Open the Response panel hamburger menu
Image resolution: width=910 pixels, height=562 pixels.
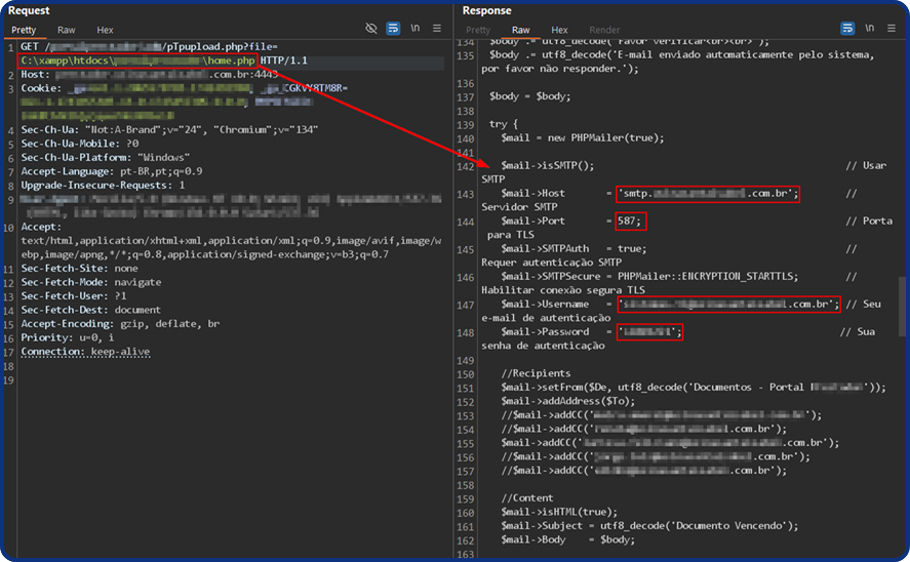(x=892, y=29)
